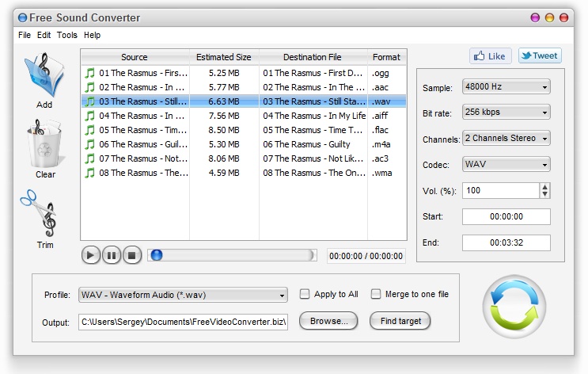
Task: Click the .m4a format cell
Action: tap(381, 144)
